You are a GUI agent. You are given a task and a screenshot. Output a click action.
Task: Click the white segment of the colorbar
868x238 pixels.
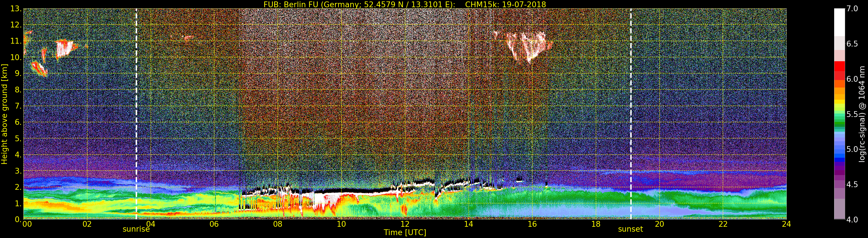pyautogui.click(x=839, y=22)
